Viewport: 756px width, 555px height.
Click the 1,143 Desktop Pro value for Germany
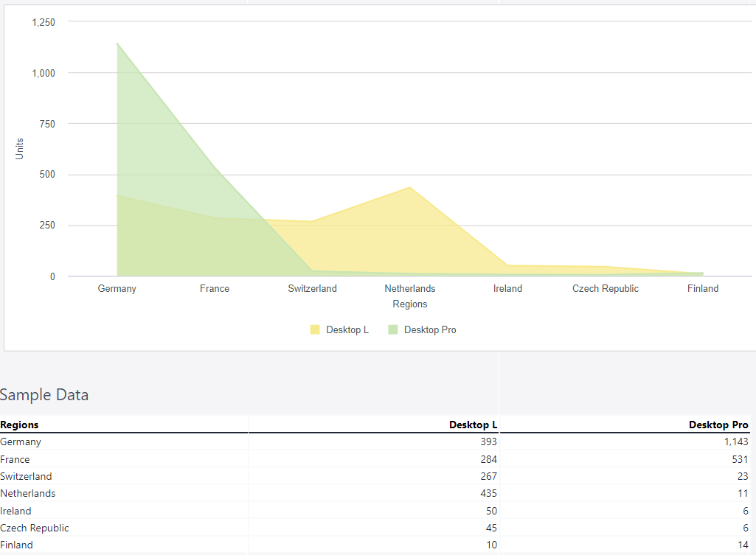735,442
